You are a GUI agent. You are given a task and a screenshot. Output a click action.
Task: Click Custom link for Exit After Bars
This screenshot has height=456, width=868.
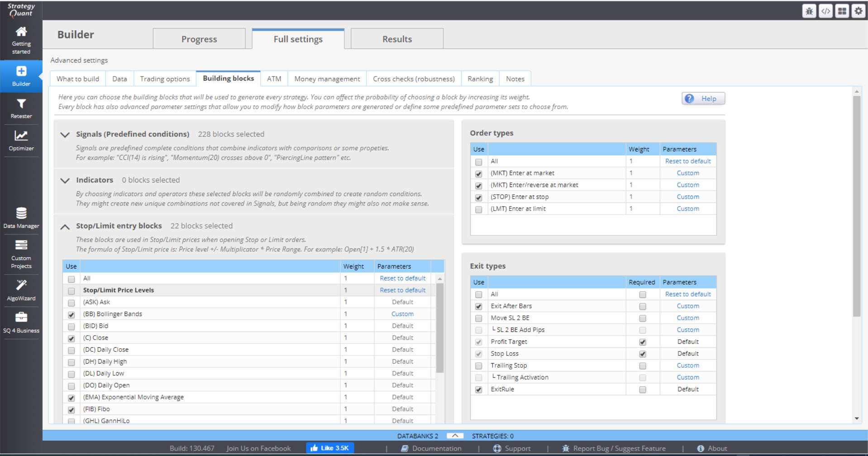pyautogui.click(x=688, y=306)
